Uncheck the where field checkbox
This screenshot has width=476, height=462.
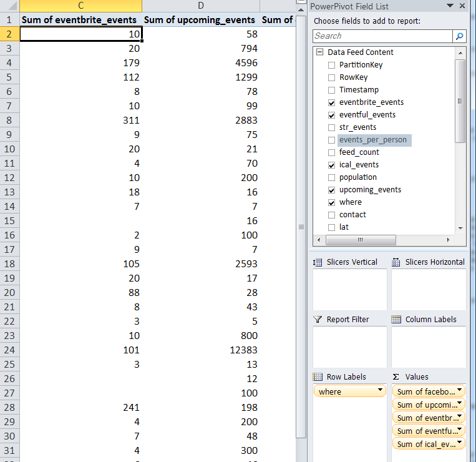click(x=331, y=203)
